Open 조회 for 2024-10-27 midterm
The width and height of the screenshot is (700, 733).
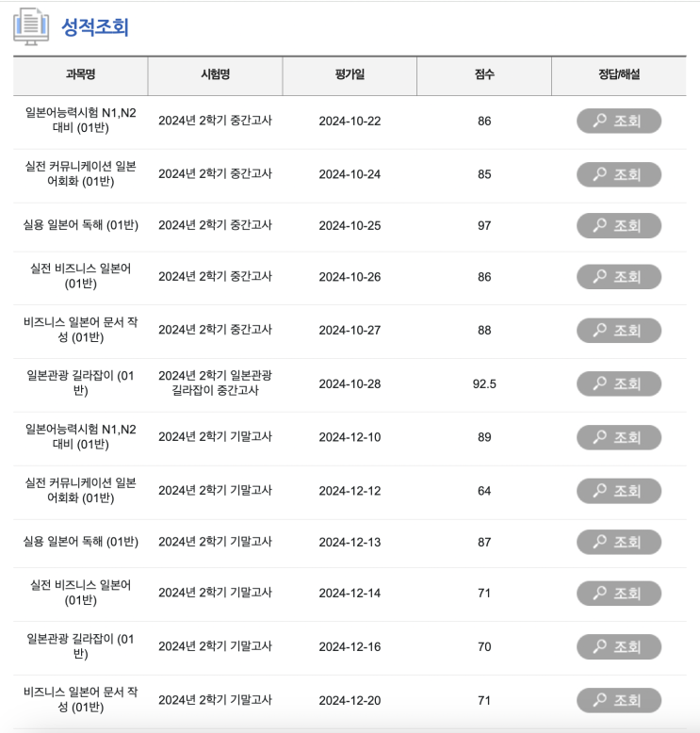point(619,331)
